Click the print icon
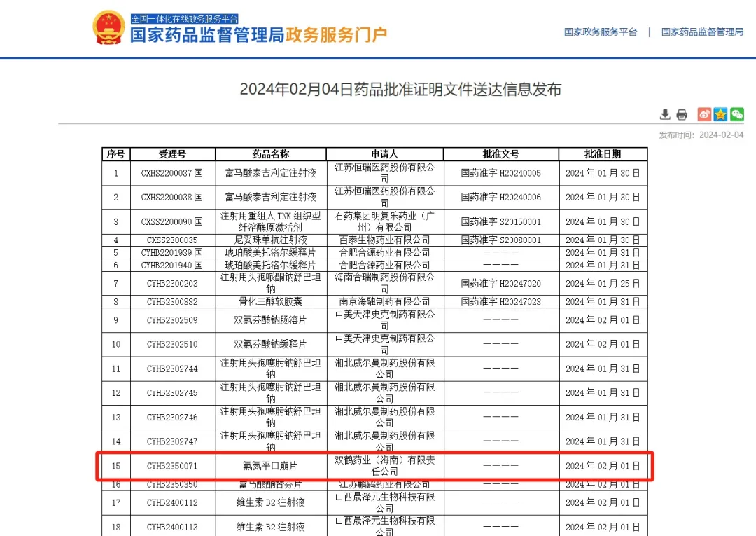 point(682,114)
